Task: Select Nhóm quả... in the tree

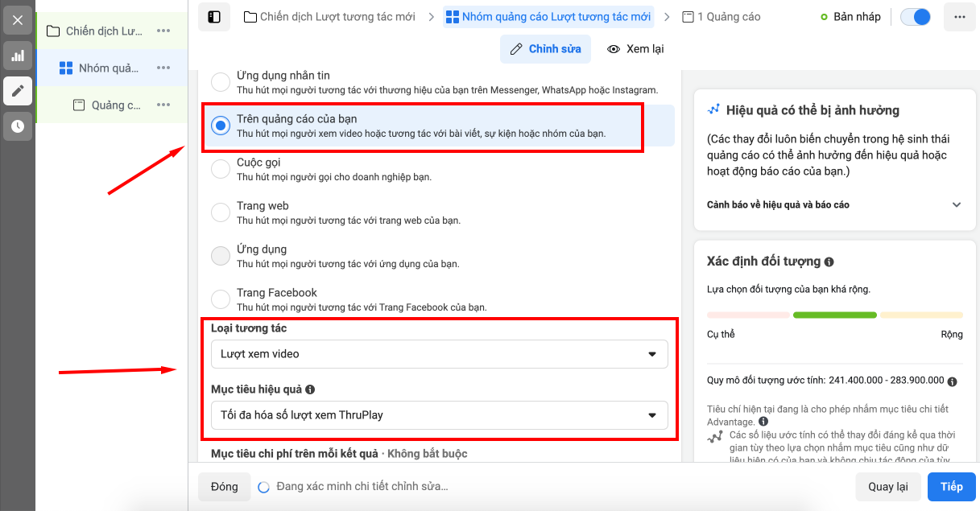Action: pyautogui.click(x=109, y=68)
